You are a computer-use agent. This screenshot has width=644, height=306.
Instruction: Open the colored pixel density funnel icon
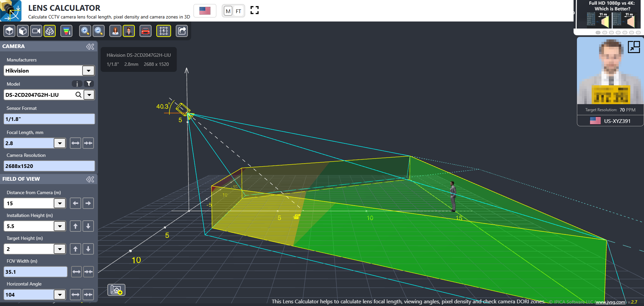[x=66, y=31]
